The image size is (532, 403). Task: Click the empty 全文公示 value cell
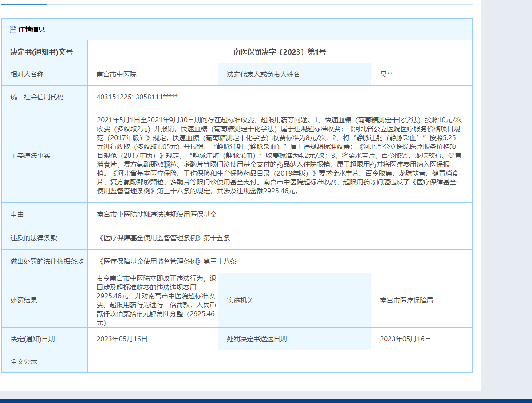[x=280, y=361]
